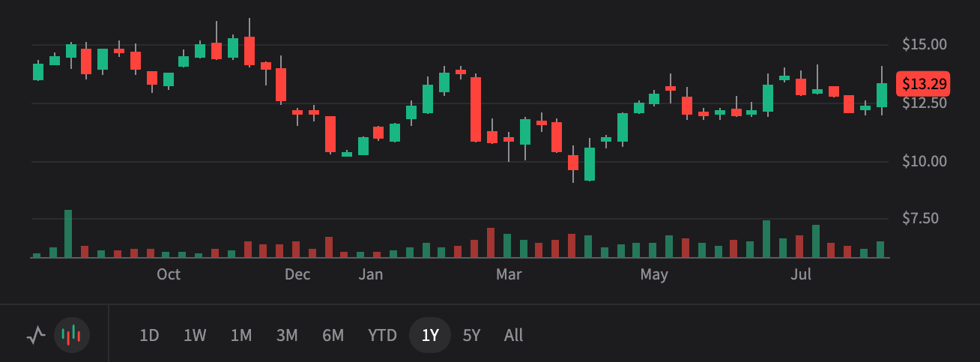
Task: Select the All time range
Action: [x=513, y=335]
